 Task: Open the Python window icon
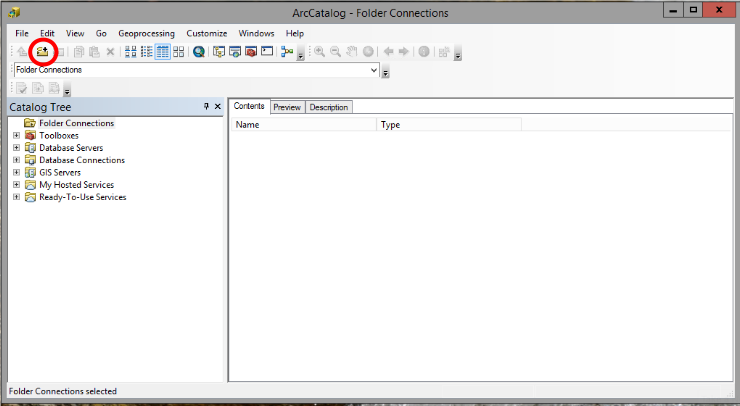click(x=267, y=51)
